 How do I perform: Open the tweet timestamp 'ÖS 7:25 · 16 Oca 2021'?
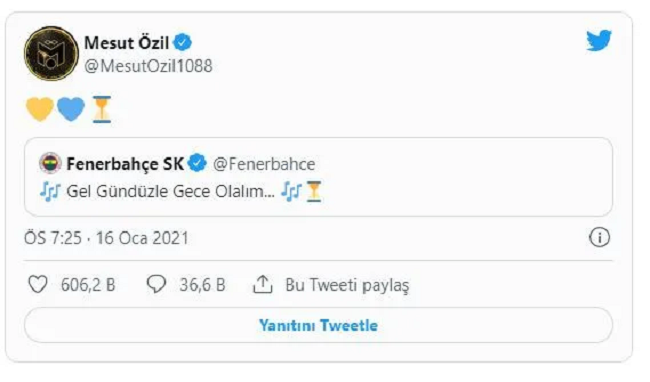point(106,238)
